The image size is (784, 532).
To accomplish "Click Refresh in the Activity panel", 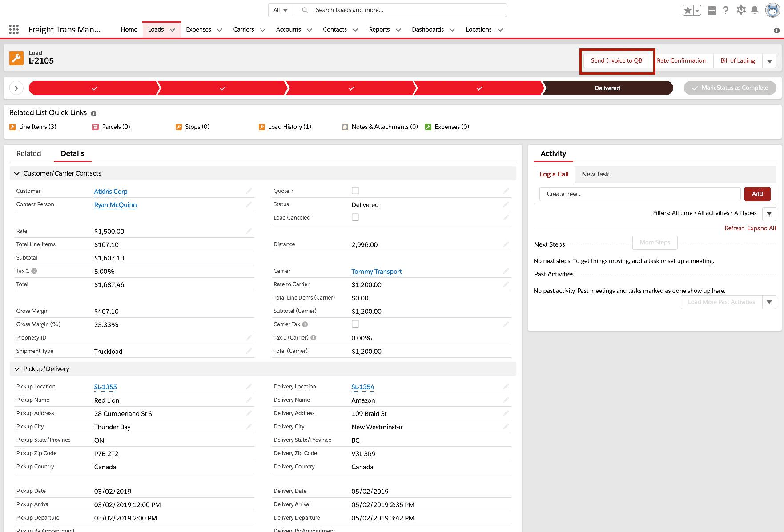I will pos(734,228).
